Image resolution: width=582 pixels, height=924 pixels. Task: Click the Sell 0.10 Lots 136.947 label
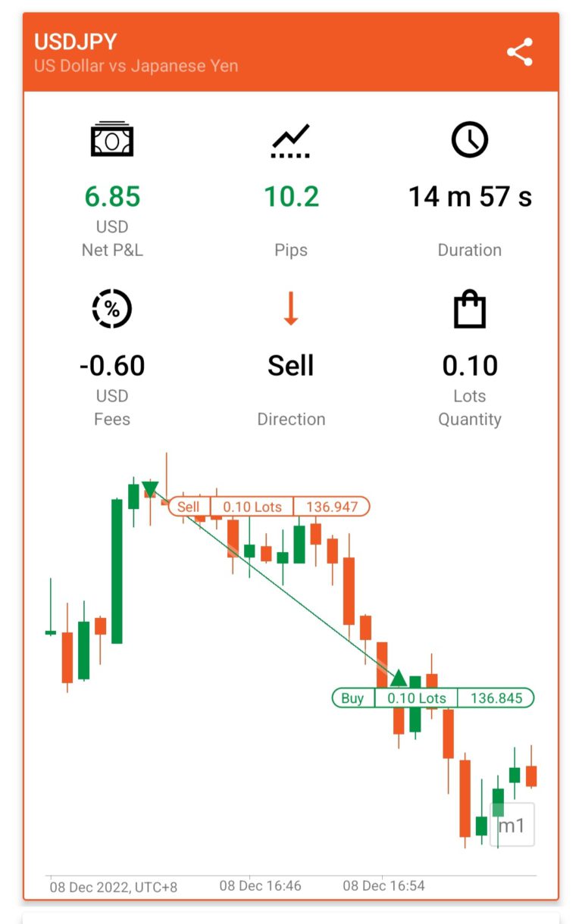[269, 507]
